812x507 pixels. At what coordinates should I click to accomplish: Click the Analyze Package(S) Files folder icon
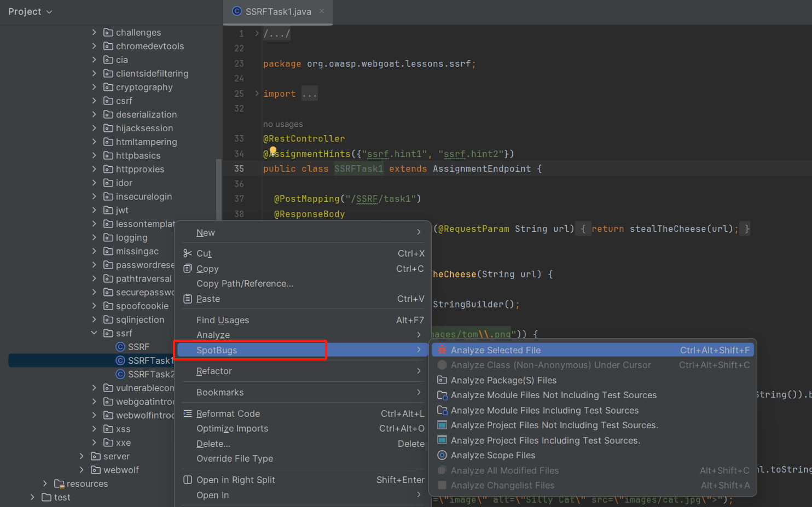coord(442,380)
